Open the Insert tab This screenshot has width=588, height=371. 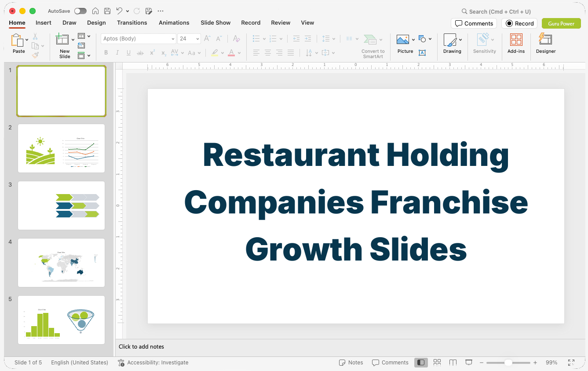[44, 22]
